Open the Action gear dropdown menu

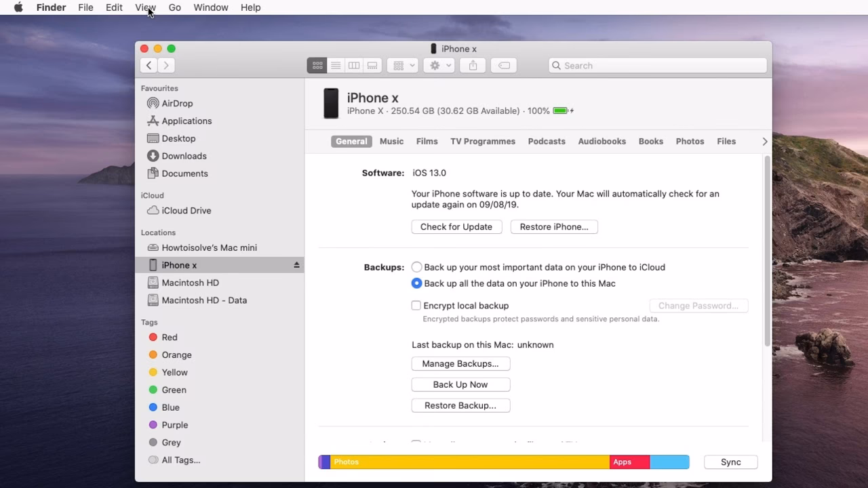tap(439, 65)
